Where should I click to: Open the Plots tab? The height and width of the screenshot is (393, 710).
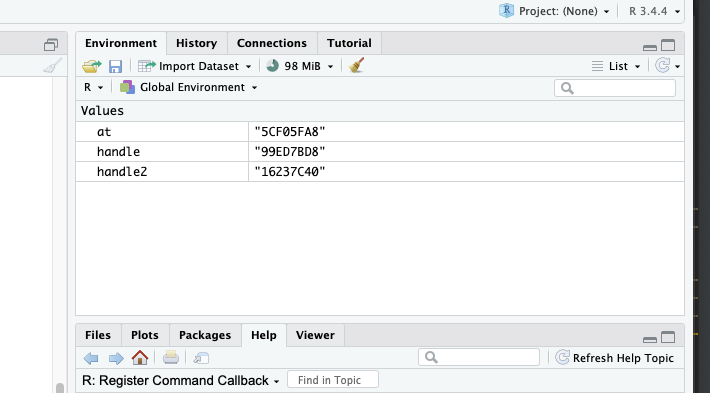tap(145, 335)
